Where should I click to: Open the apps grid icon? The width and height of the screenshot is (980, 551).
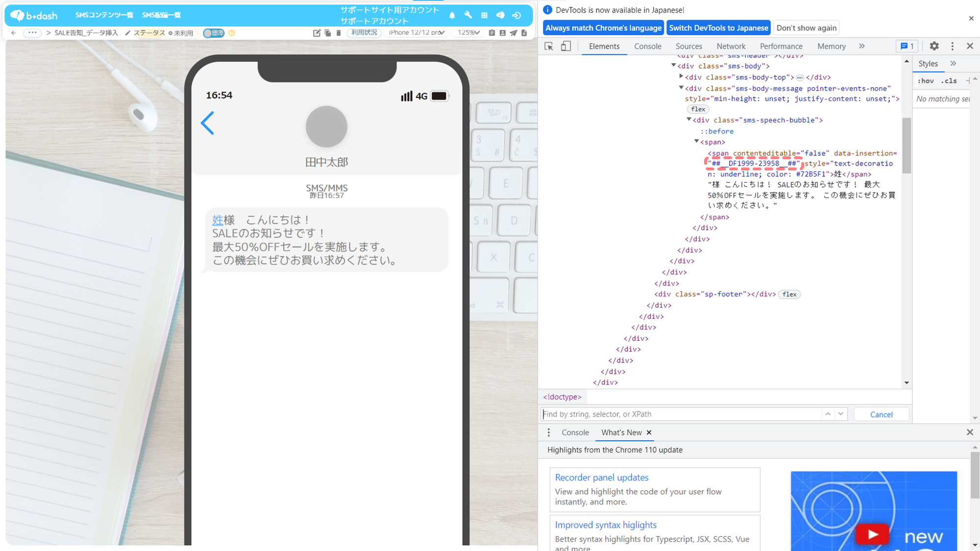tap(484, 15)
